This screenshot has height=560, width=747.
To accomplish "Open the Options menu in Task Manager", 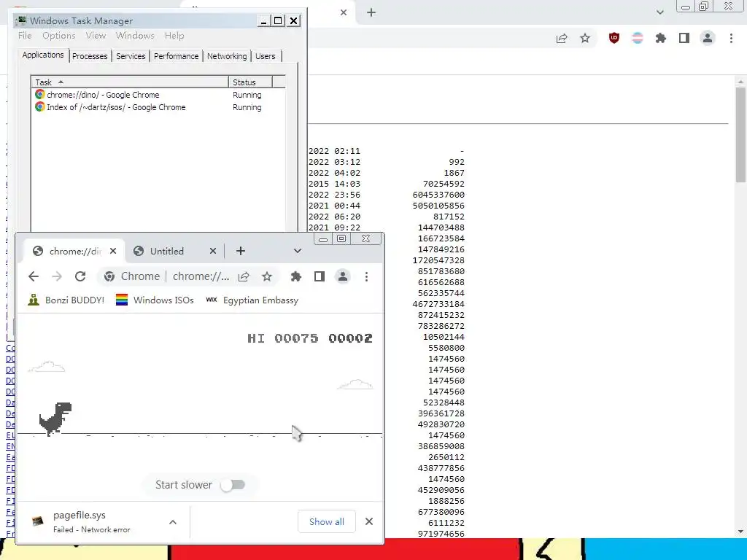I will click(x=58, y=36).
